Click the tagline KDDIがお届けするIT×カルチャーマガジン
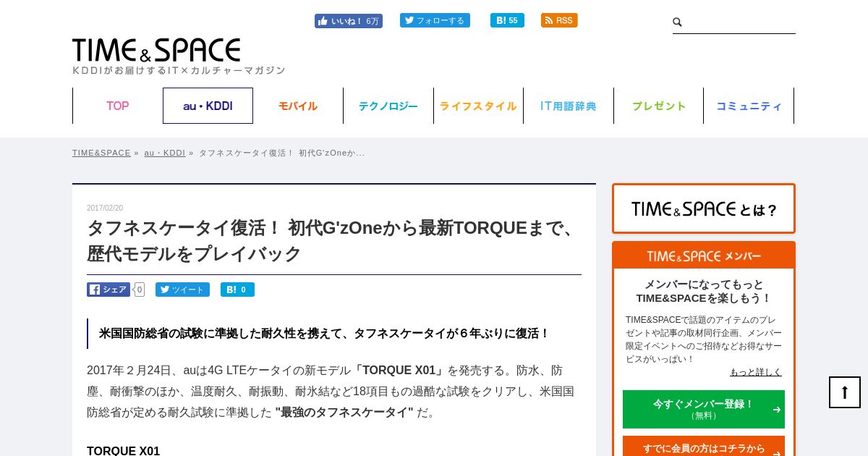The image size is (868, 456). click(x=179, y=70)
